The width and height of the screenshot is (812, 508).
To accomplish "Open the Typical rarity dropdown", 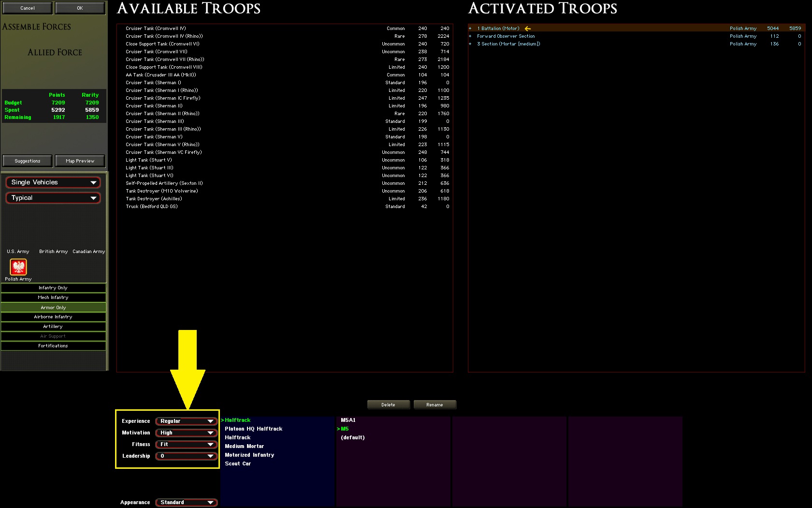I will (x=53, y=198).
